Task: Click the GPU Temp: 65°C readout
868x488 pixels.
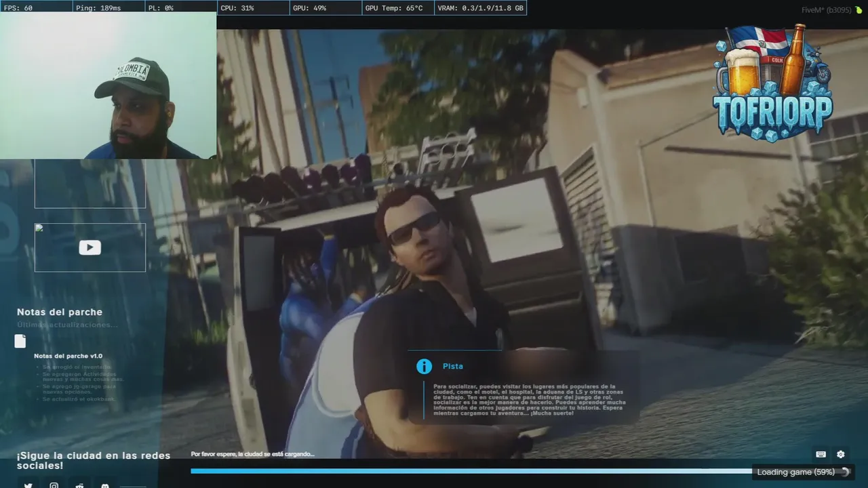Action: [x=397, y=8]
